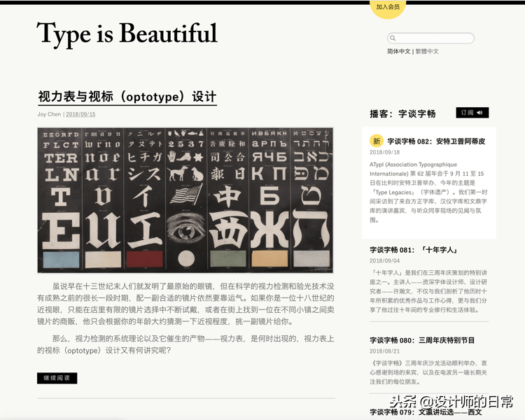The height and width of the screenshot is (420, 525).
Task: Click the Type is Beautiful site logo
Action: tap(127, 34)
